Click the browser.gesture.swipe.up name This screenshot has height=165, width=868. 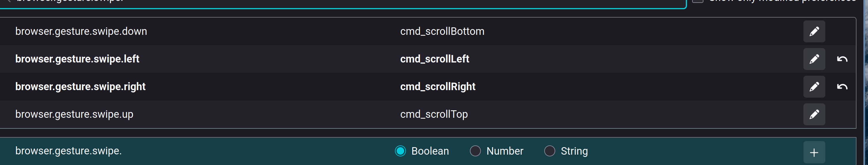(x=74, y=114)
